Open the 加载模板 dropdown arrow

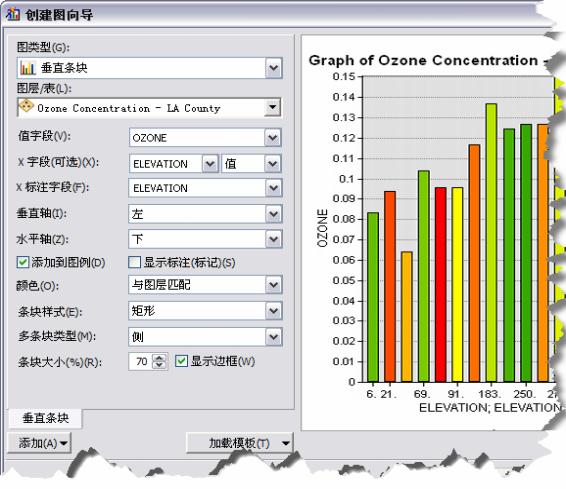point(286,443)
